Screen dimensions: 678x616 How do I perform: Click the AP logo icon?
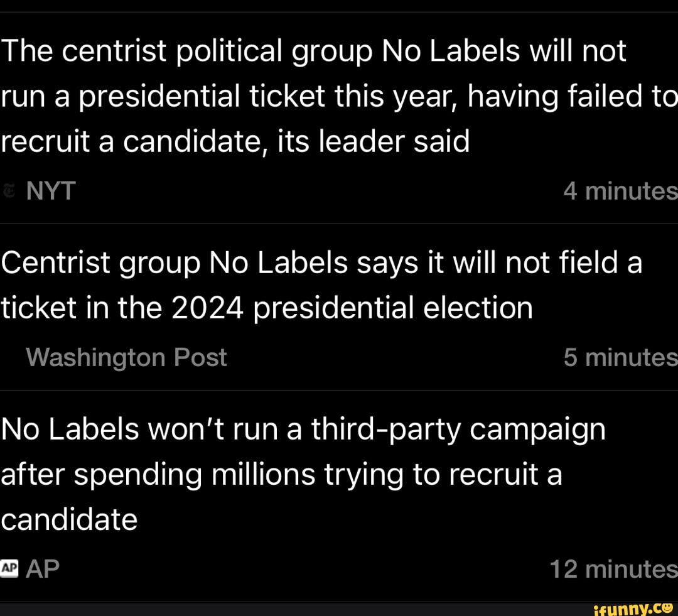[x=9, y=568]
